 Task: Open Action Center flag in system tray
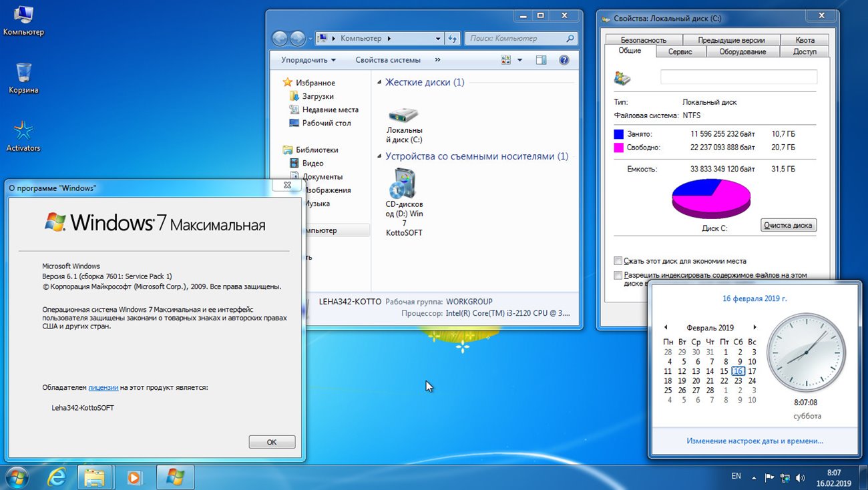point(769,478)
